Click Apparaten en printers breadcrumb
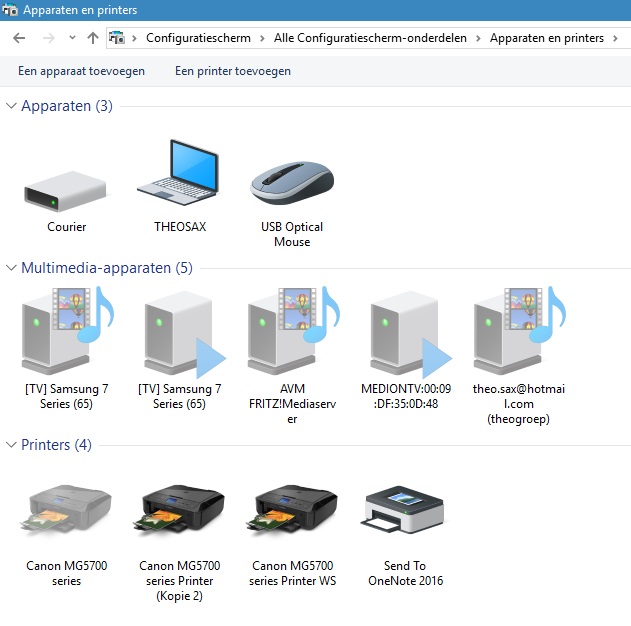The height and width of the screenshot is (626, 631). click(546, 38)
